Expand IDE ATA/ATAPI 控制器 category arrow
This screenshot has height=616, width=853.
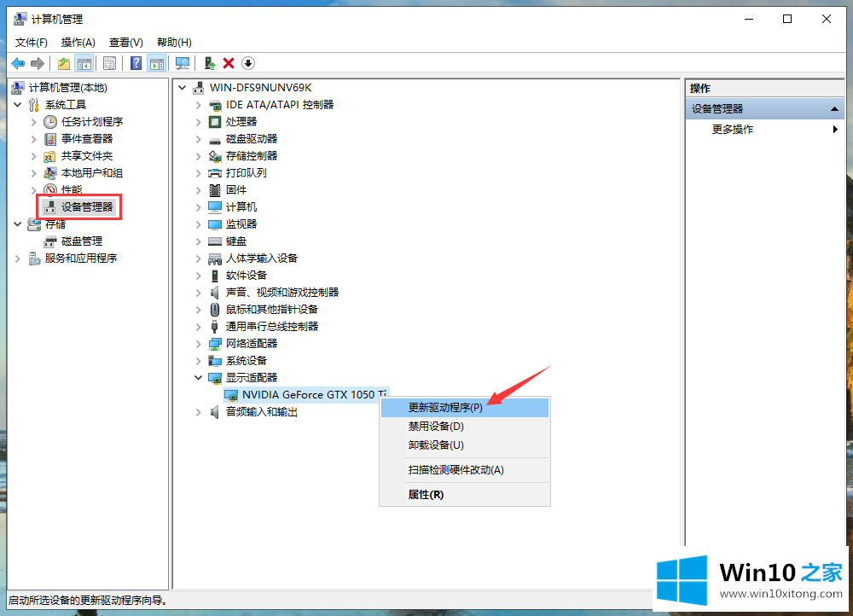[199, 105]
